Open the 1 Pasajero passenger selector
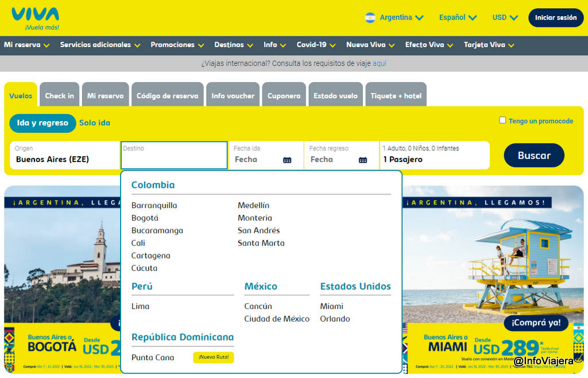The height and width of the screenshot is (378, 588). point(435,155)
